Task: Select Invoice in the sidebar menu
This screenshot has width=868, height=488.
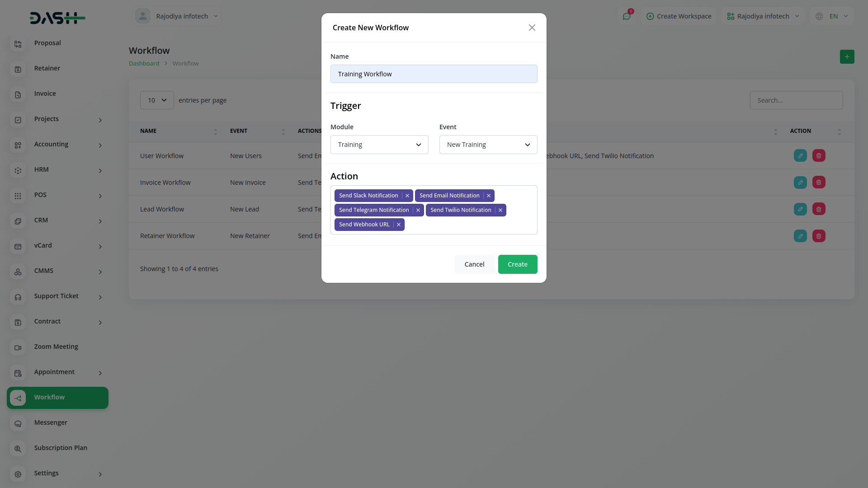Action: [x=45, y=94]
